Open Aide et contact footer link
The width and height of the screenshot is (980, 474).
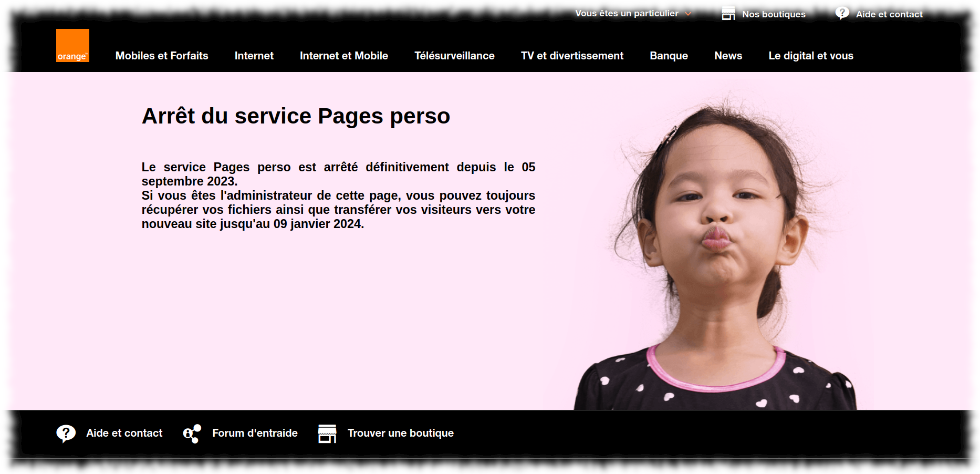[124, 433]
